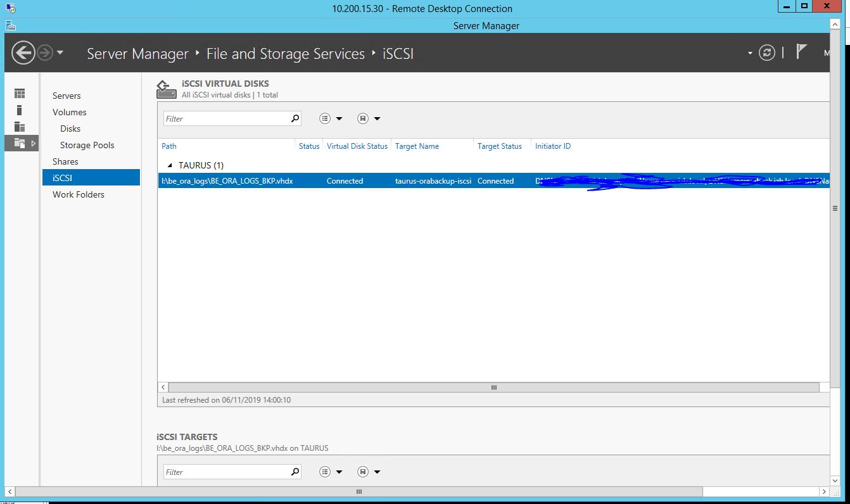Click the search magnifier in targets filter

pyautogui.click(x=295, y=472)
